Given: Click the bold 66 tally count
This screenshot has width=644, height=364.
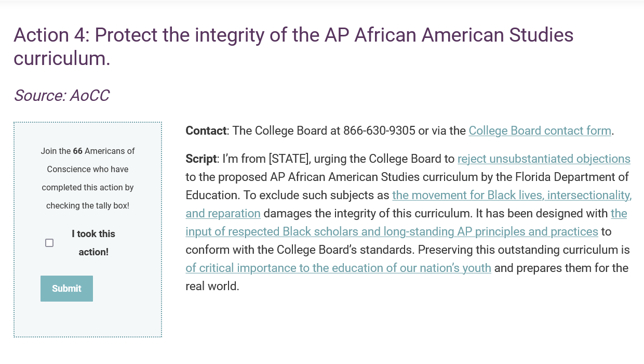Looking at the screenshot, I should pos(77,151).
